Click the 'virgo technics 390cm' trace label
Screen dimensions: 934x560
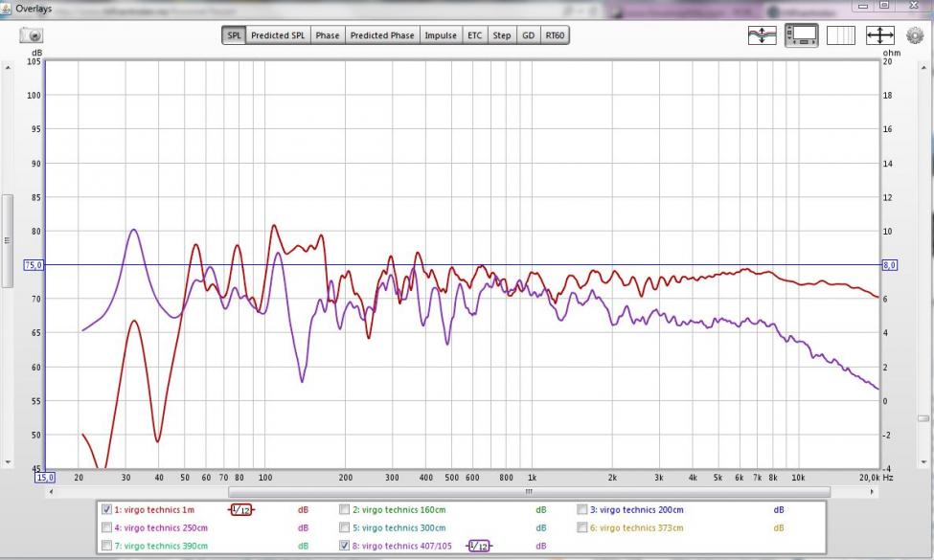pyautogui.click(x=166, y=546)
